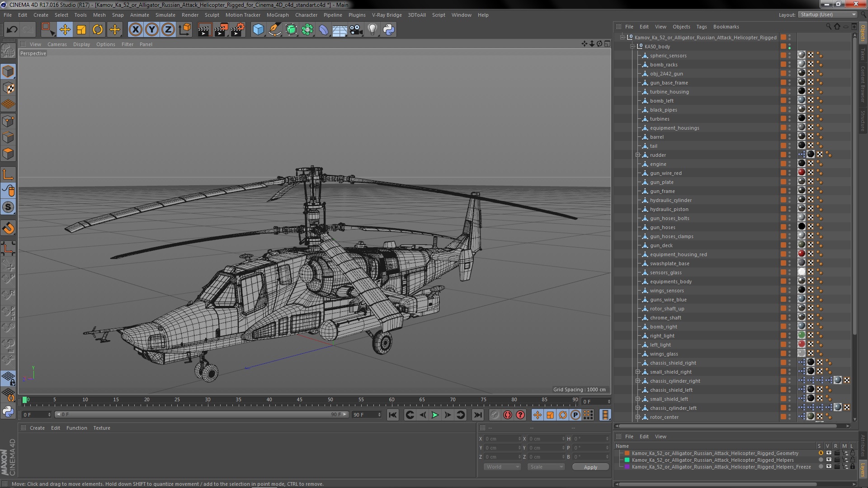This screenshot has width=868, height=488.
Task: Click the Record Active Objects button
Action: click(495, 415)
